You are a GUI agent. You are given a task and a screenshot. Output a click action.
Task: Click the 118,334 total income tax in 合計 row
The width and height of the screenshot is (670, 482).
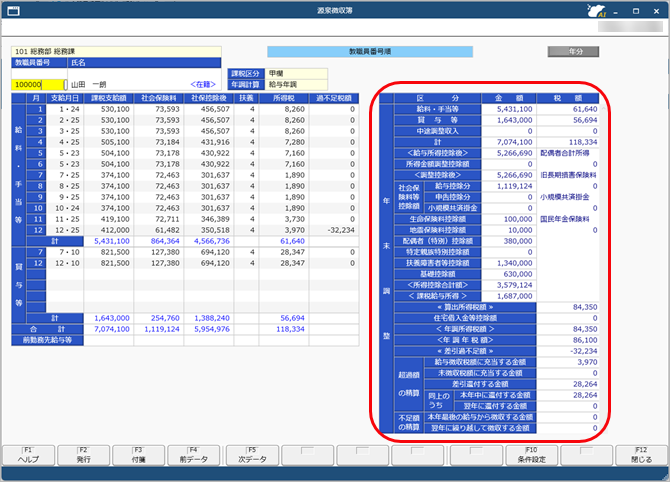pyautogui.click(x=284, y=329)
